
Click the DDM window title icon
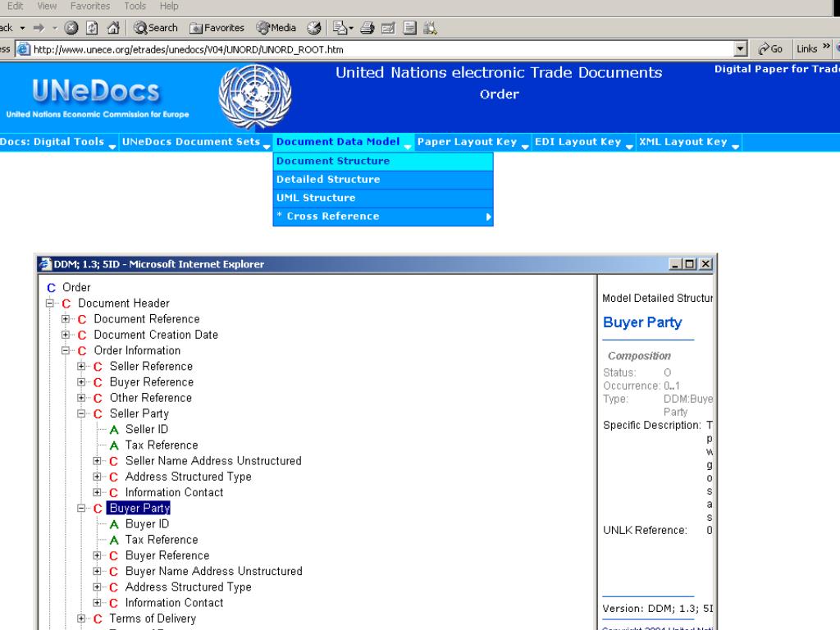click(46, 264)
